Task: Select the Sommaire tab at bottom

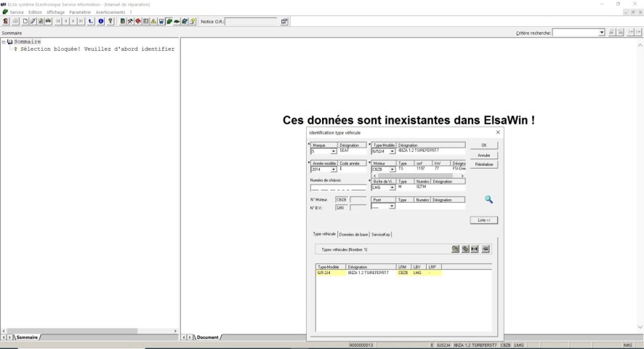Action: 27,337
